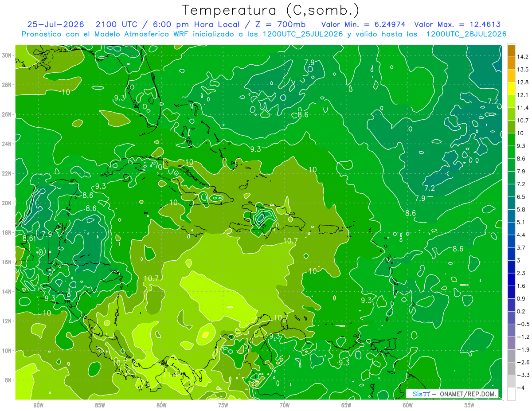Pick the pure blue swatch between 1.6 and 0.9
This screenshot has height=411, width=532.
click(511, 292)
